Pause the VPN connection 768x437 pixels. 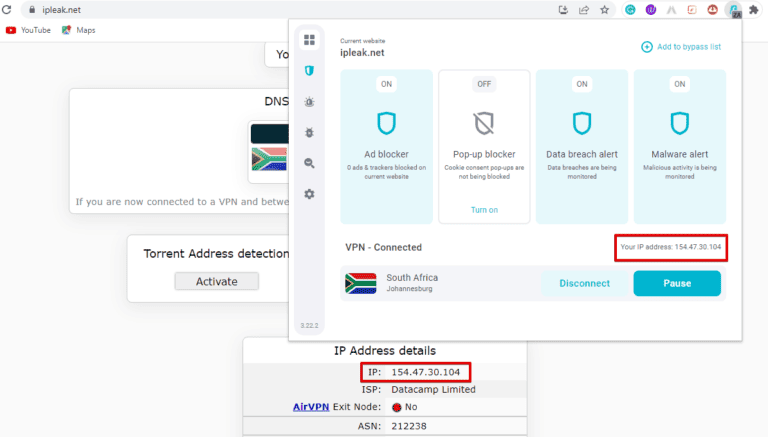pos(677,283)
